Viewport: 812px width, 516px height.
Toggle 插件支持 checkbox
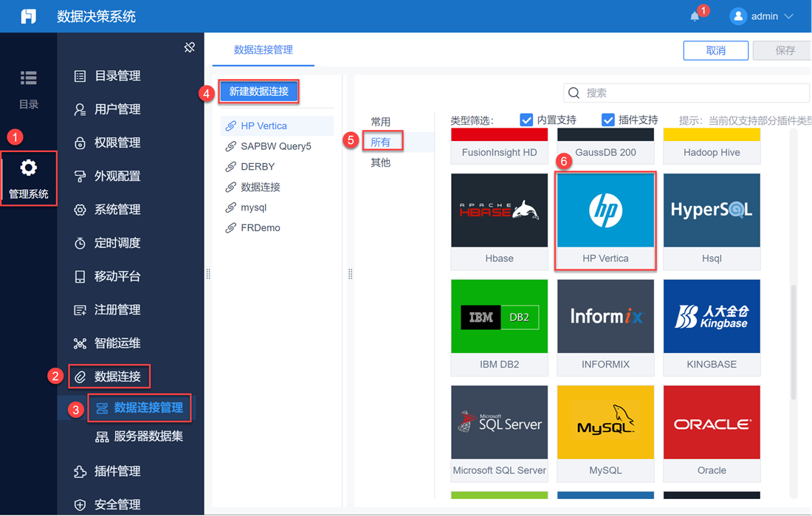608,120
